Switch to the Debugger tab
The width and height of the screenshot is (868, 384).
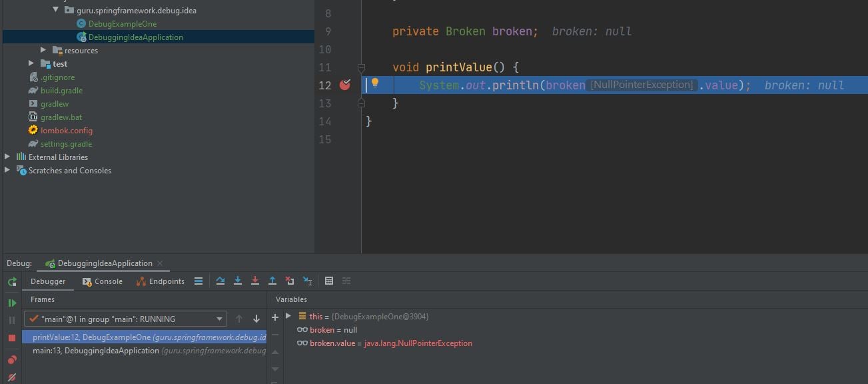tap(48, 281)
